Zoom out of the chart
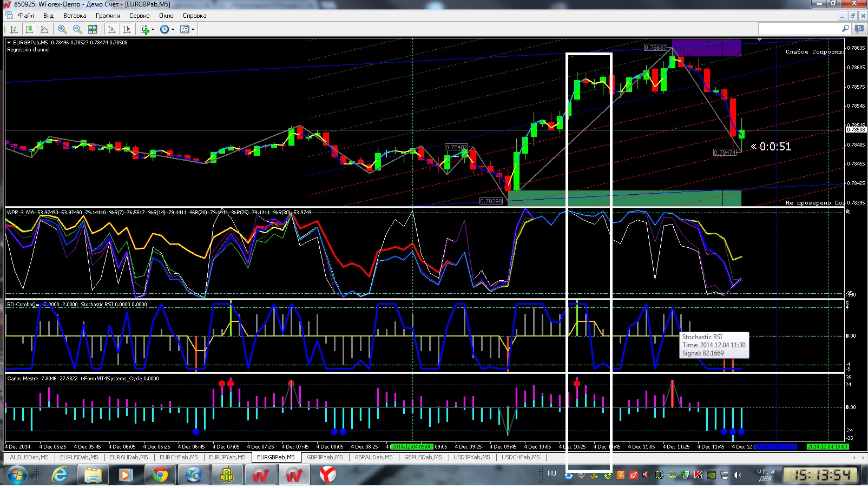Screen dimensions: 868x488 [x=77, y=29]
